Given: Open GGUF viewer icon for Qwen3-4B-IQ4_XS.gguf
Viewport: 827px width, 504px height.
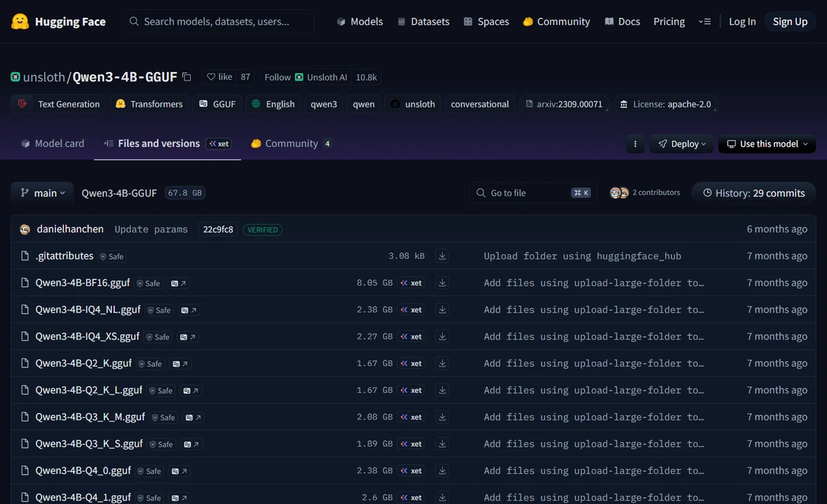Looking at the screenshot, I should click(187, 337).
